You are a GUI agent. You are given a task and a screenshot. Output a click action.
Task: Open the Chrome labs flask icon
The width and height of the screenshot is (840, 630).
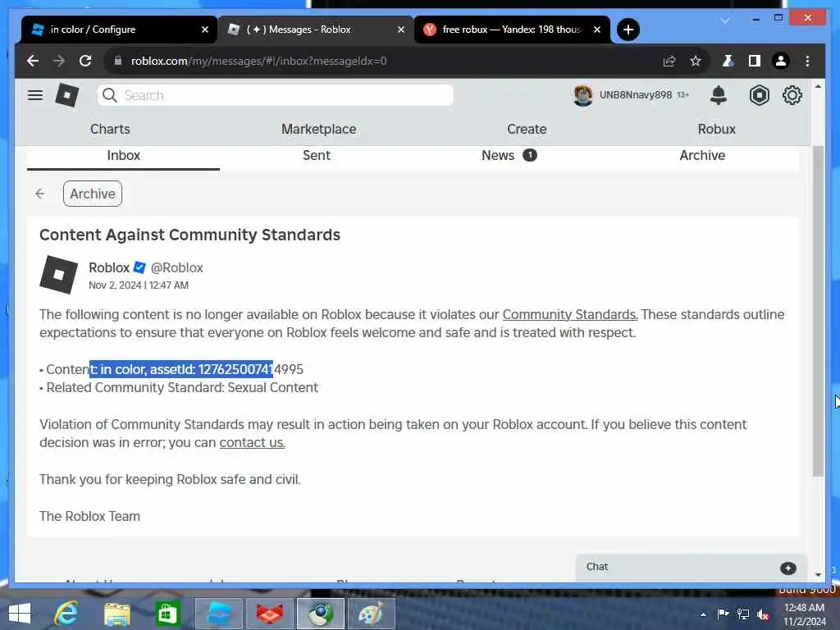click(x=728, y=61)
